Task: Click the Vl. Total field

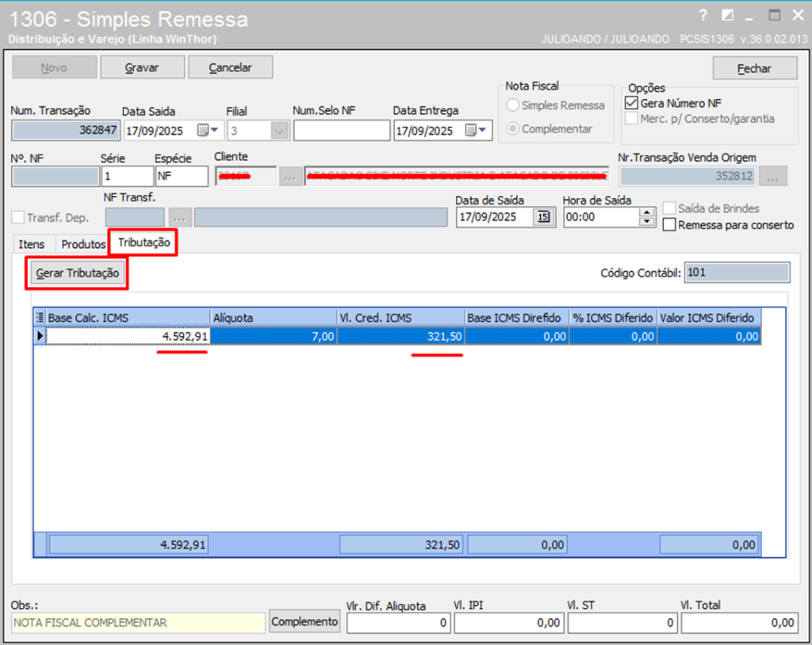Action: [x=739, y=622]
